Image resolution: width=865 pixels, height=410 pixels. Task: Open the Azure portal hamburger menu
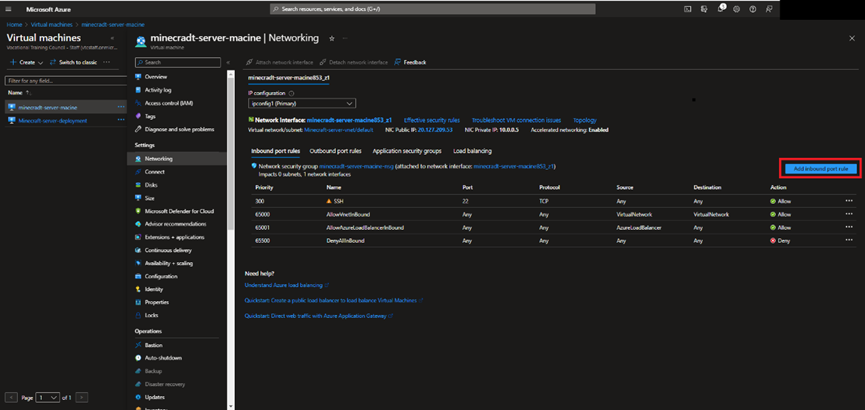point(8,9)
